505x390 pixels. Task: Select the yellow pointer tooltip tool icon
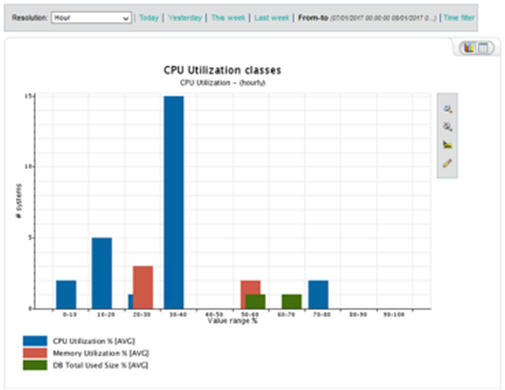[x=447, y=145]
